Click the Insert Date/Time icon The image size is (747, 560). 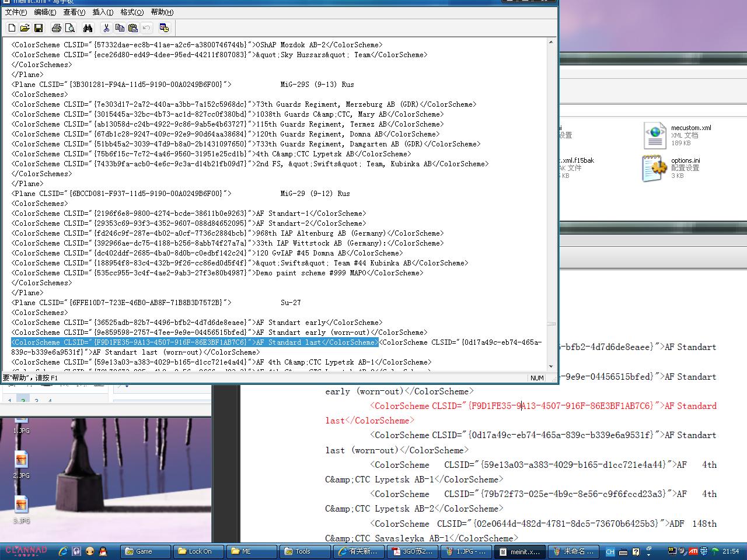(x=164, y=27)
